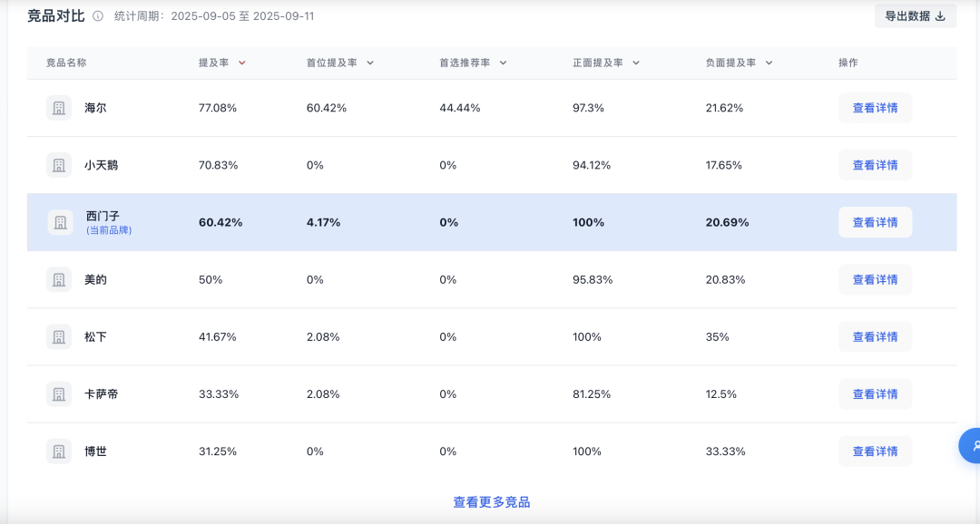Click the building icon for 美的
The width and height of the screenshot is (980, 524).
pyautogui.click(x=59, y=280)
